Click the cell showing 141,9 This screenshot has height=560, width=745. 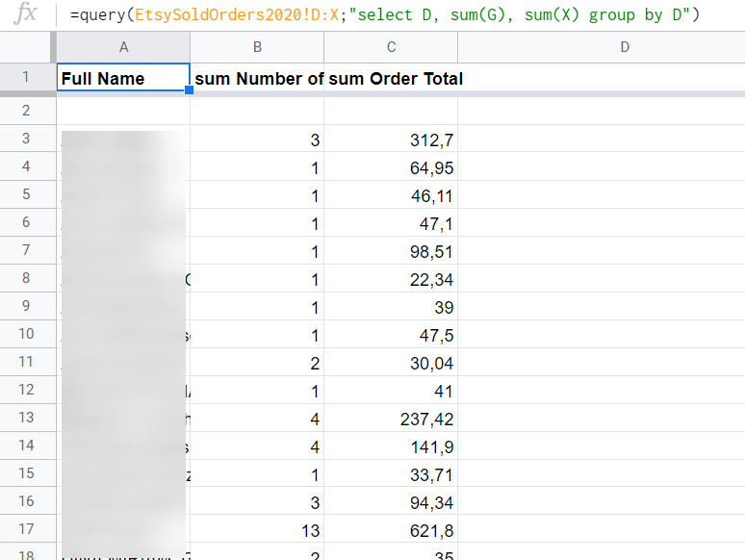(391, 446)
